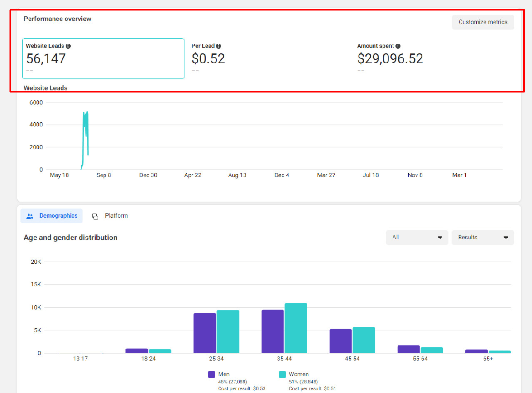The height and width of the screenshot is (393, 532).
Task: Click the Platform tab icon
Action: pos(95,216)
